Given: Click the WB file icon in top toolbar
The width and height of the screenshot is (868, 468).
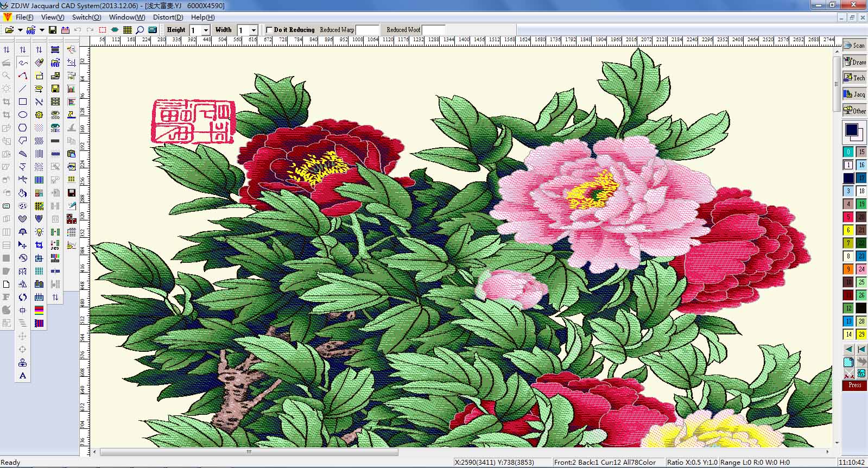Looking at the screenshot, I should tap(31, 30).
